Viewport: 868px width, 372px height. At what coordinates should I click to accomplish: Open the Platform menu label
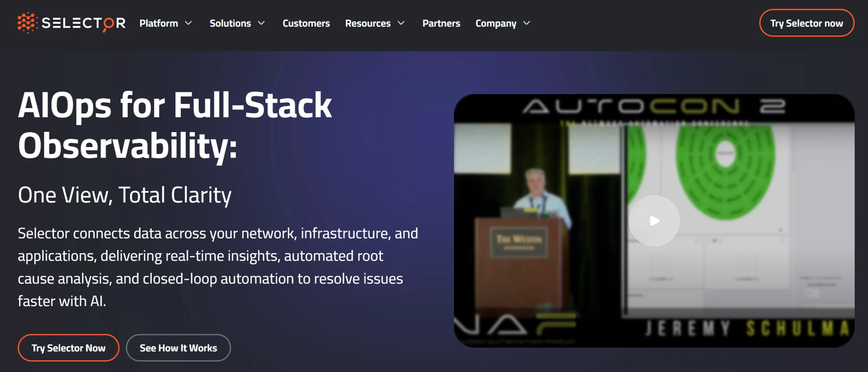click(x=159, y=23)
